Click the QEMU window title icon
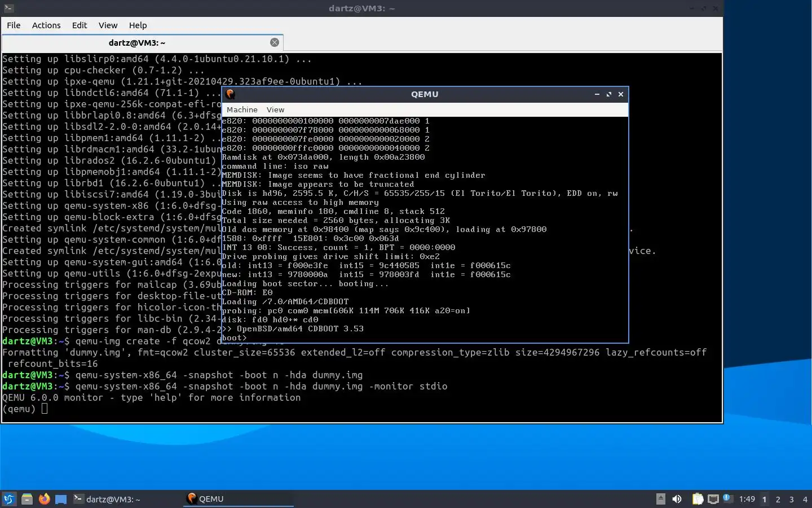This screenshot has width=812, height=508. click(x=230, y=94)
